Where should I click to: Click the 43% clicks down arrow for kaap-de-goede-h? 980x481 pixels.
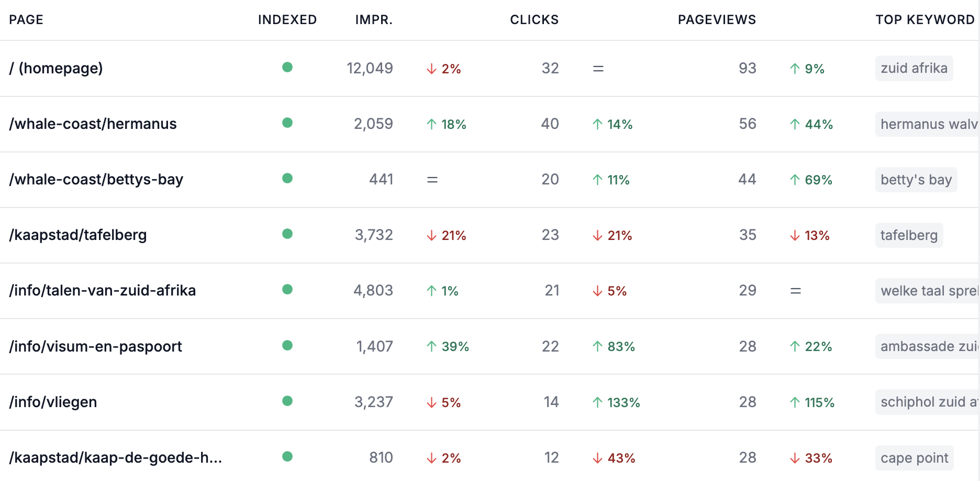(x=597, y=458)
